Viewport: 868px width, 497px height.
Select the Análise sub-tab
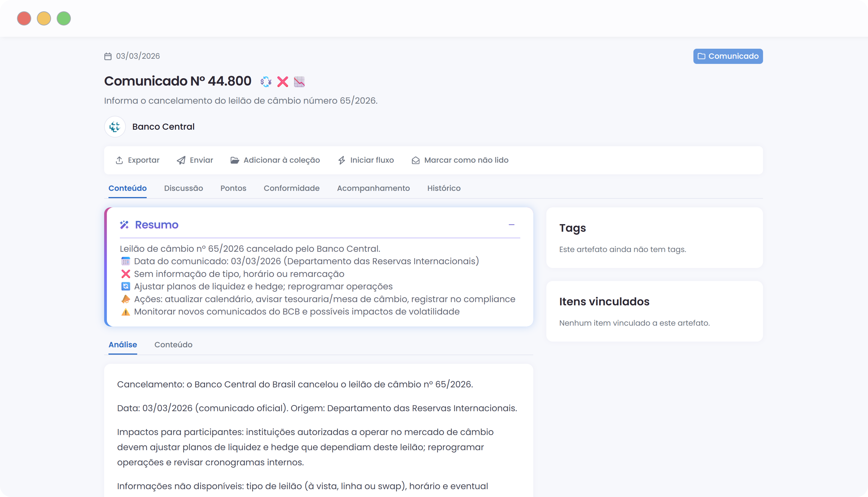(123, 345)
